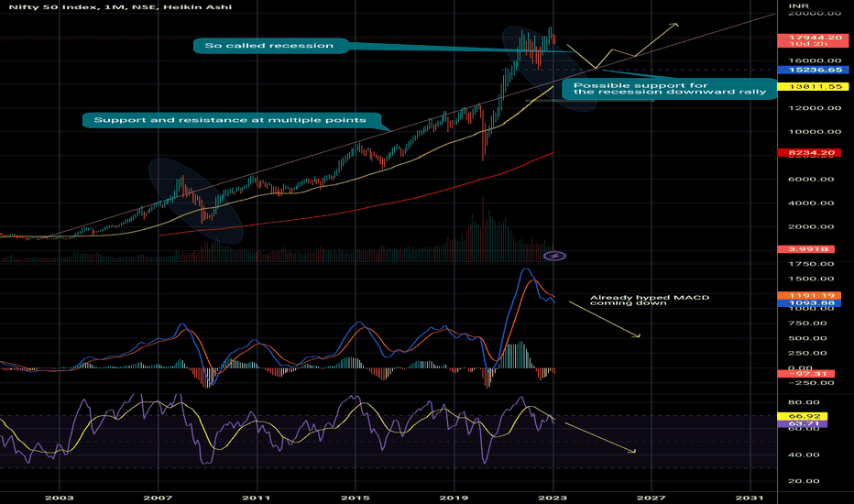
Task: Click the 'So called recession' callout
Action: pyautogui.click(x=270, y=46)
